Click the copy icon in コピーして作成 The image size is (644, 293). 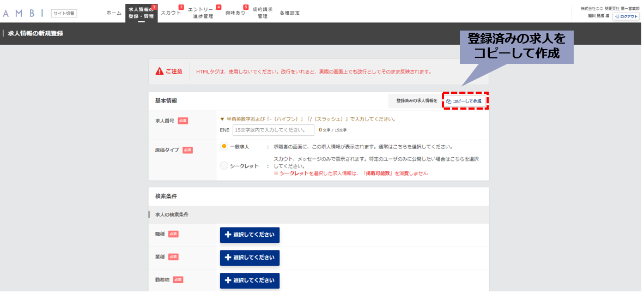pyautogui.click(x=449, y=101)
